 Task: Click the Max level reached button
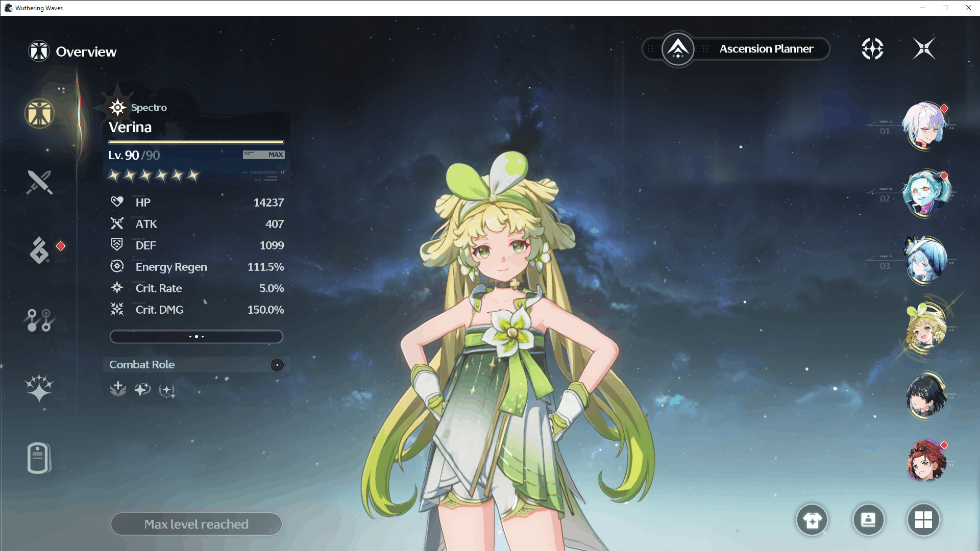point(197,524)
